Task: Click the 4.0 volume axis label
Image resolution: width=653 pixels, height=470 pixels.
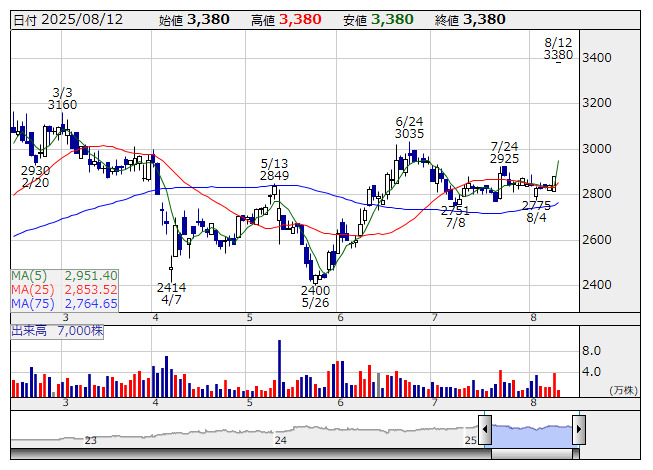Action: point(591,372)
